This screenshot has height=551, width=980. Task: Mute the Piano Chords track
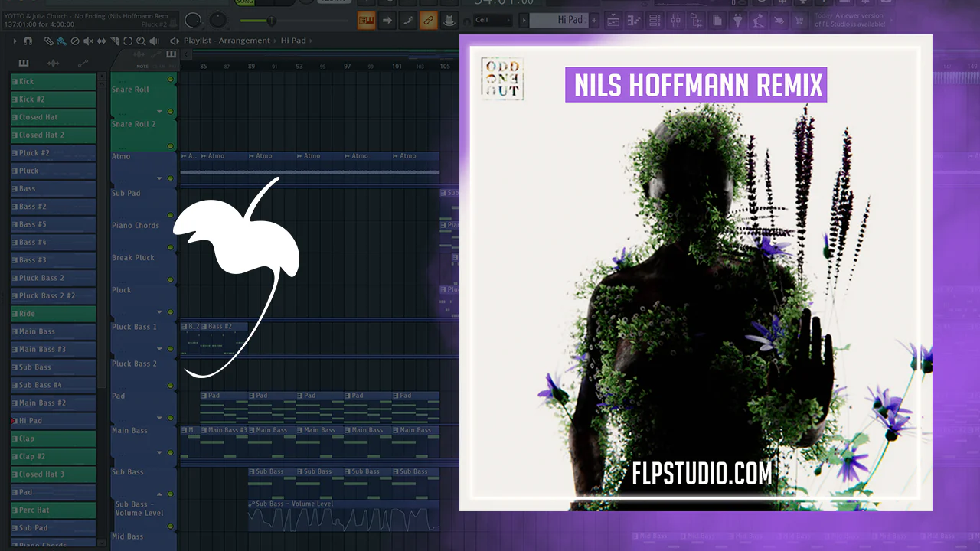click(171, 247)
